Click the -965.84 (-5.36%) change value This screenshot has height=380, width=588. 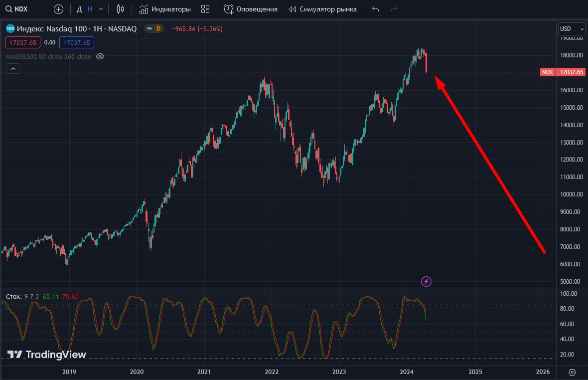197,29
